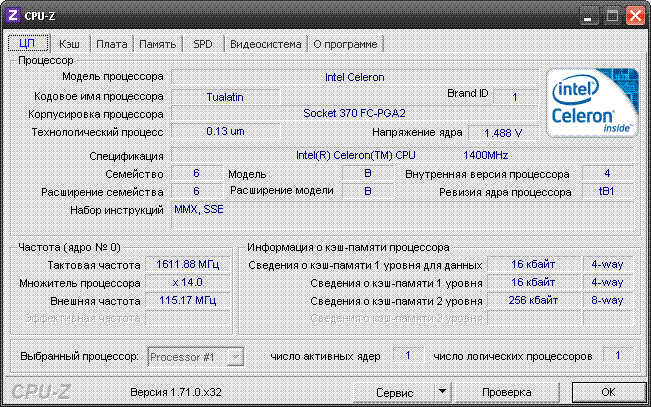This screenshot has height=407, width=651.
Task: Click the 1.488 V core voltage value
Action: pos(503,133)
